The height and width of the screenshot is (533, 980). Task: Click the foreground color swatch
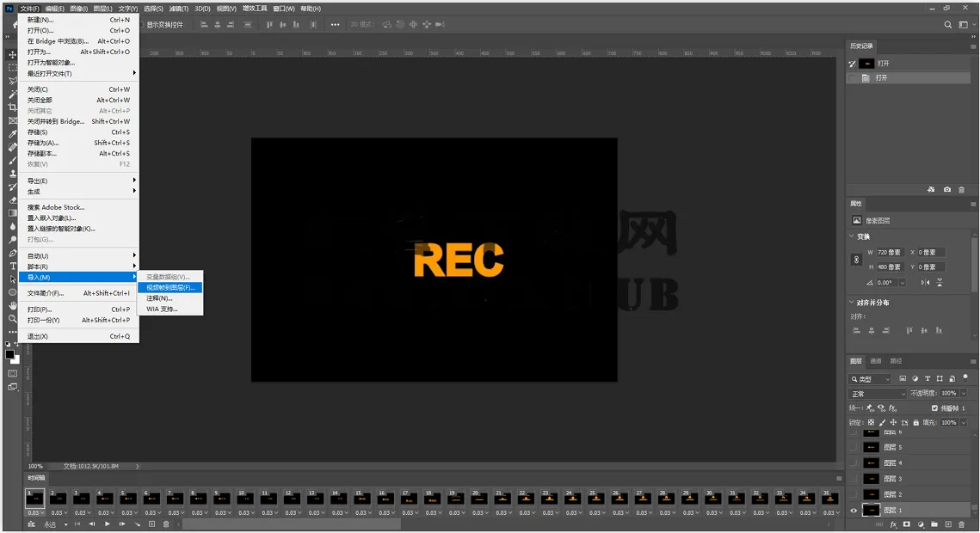tap(10, 354)
